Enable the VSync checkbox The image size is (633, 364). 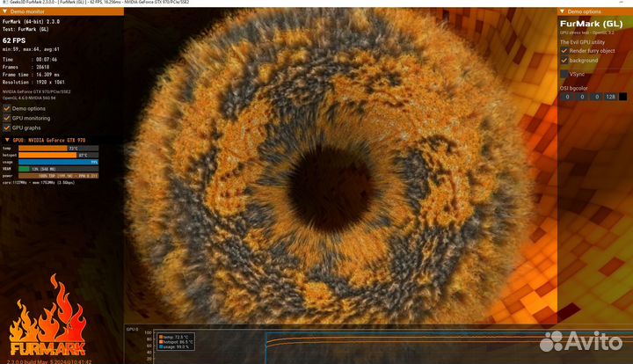click(x=564, y=76)
